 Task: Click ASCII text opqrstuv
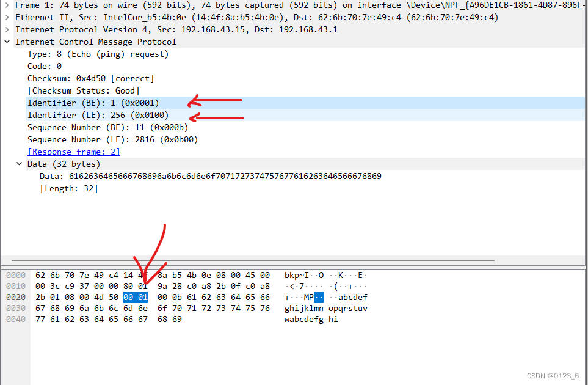point(348,308)
